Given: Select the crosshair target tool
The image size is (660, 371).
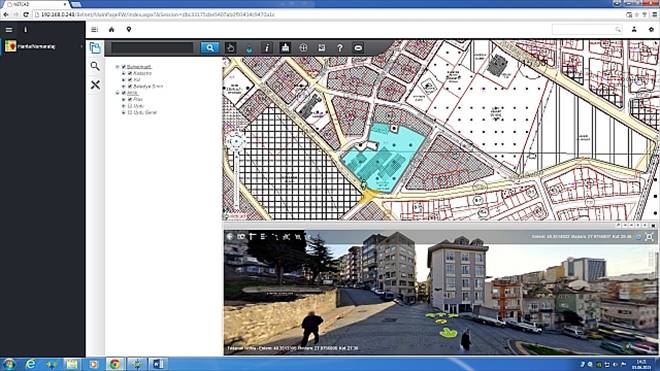Looking at the screenshot, I should pyautogui.click(x=303, y=48).
